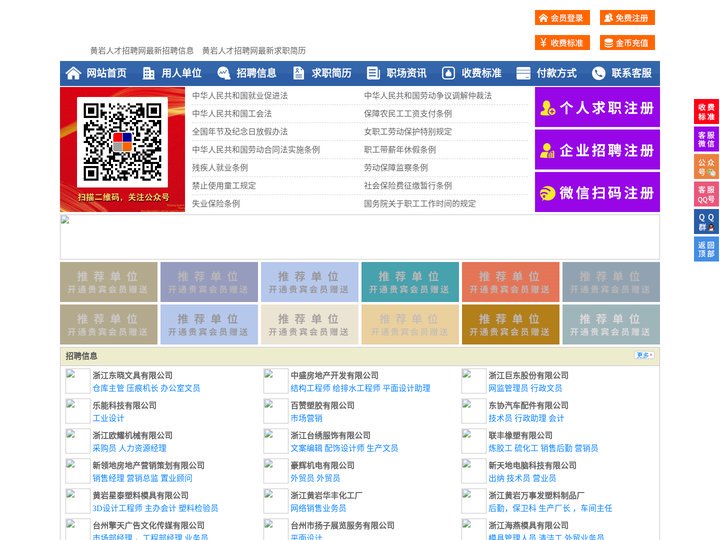This screenshot has width=720, height=540.
Task: Open 黄岩人才招聘网最新招聘信息 link
Action: tap(142, 51)
